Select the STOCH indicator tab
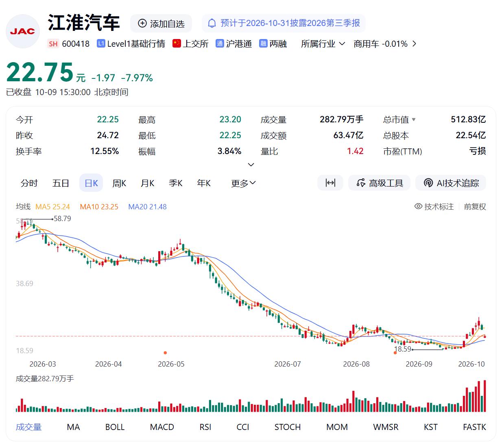Screen dimensions: 504x443 pos(288,427)
